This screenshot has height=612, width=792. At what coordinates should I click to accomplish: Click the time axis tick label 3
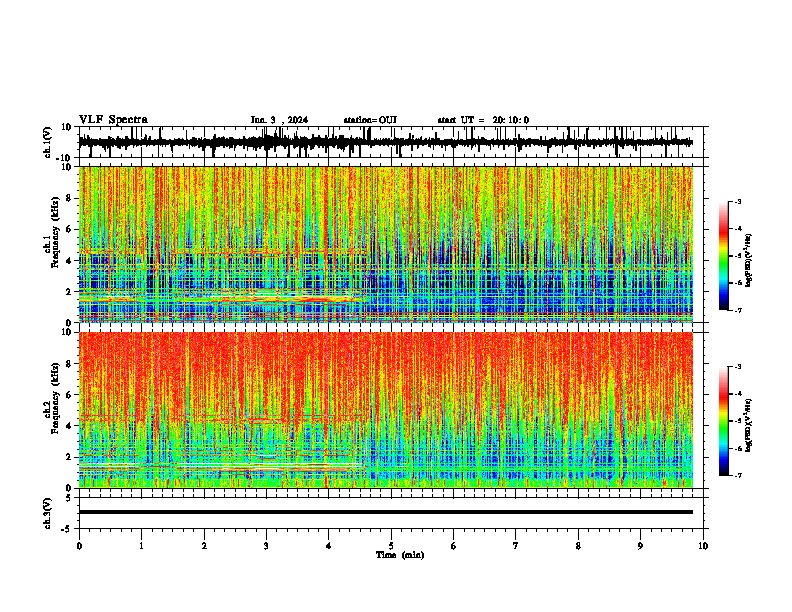pos(266,546)
